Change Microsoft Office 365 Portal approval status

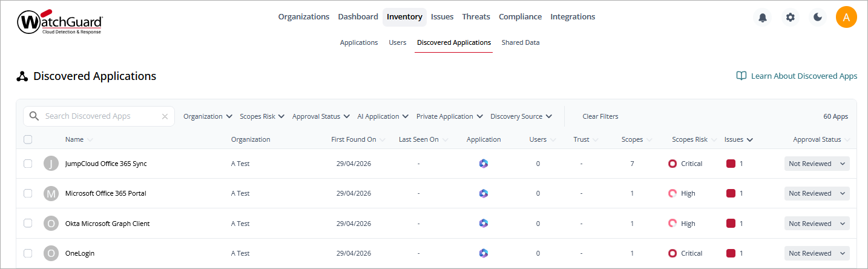[x=817, y=193]
